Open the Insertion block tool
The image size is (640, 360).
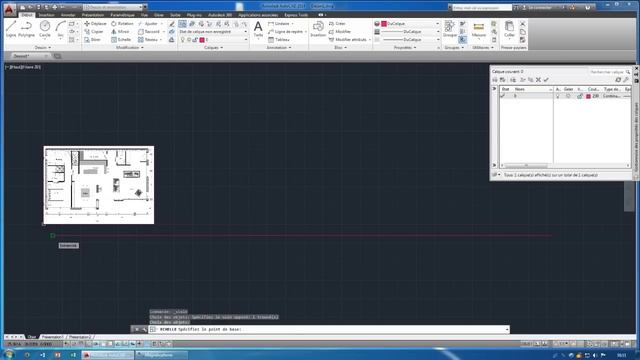coord(318,29)
